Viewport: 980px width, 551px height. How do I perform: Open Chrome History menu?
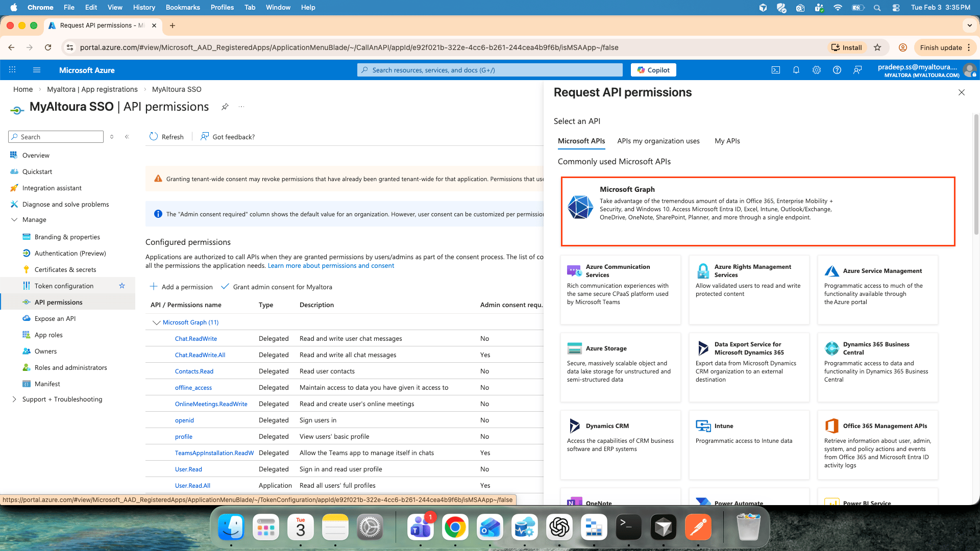point(144,7)
